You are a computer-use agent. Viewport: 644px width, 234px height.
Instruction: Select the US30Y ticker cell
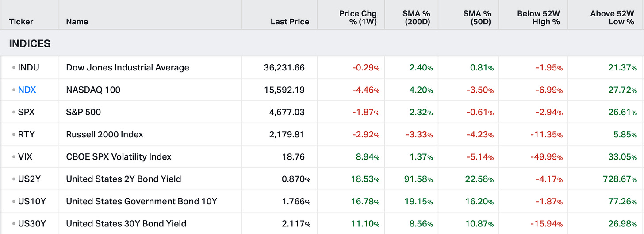coord(32,223)
